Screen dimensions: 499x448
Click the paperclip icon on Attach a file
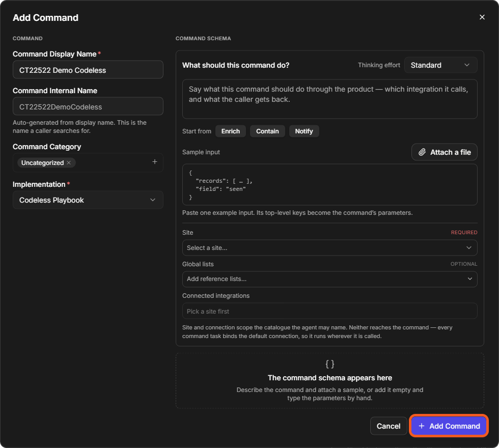(x=422, y=152)
